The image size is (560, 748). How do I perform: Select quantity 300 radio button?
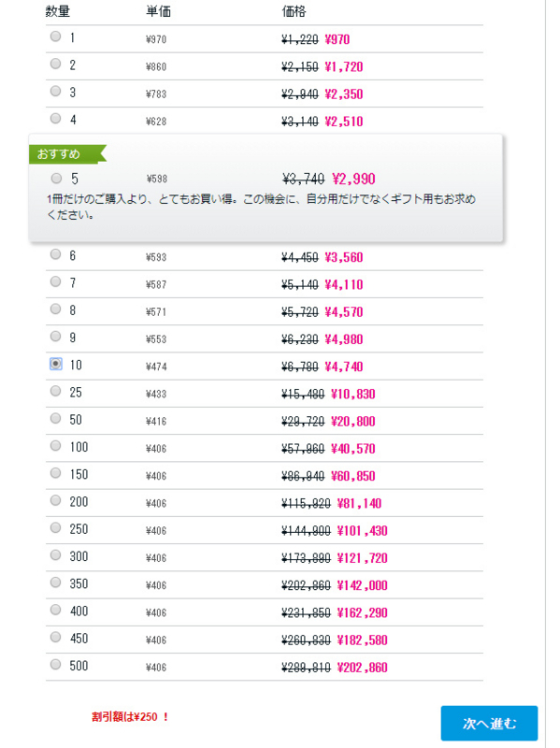56,554
